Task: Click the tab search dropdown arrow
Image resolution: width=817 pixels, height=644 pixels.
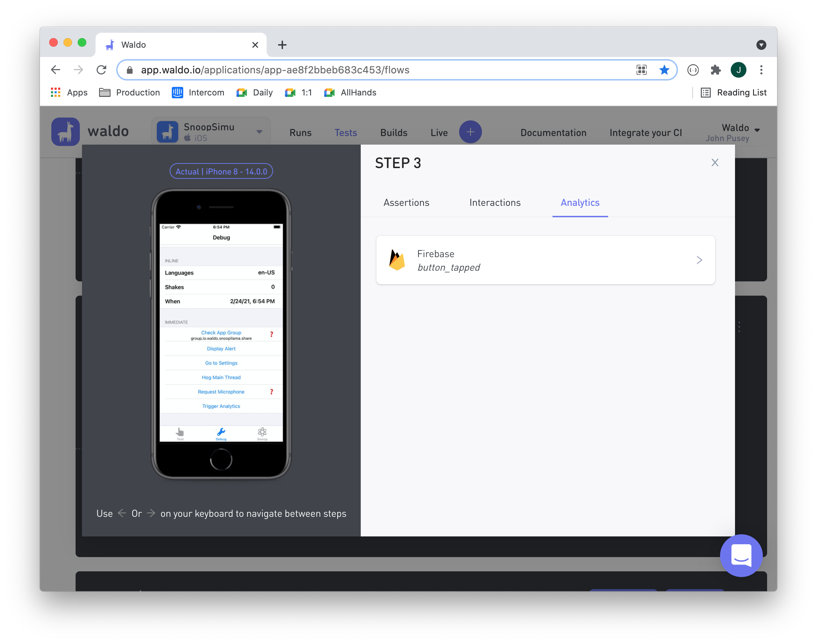Action: click(761, 45)
